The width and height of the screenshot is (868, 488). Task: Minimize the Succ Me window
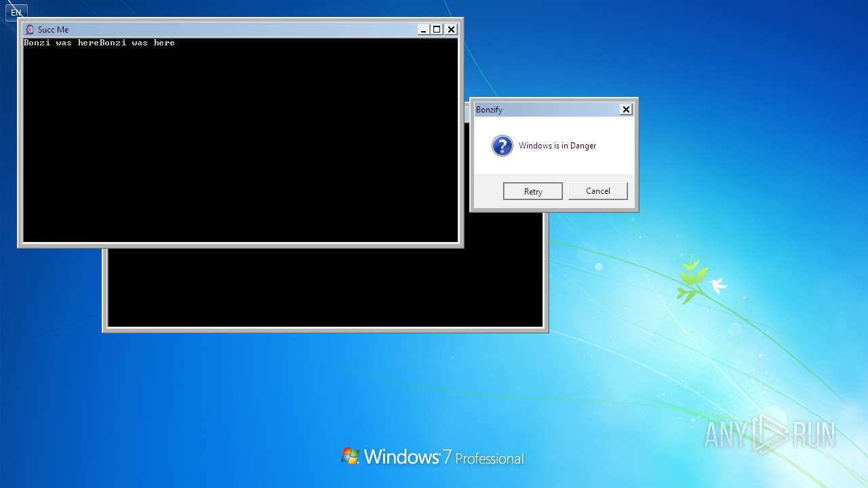click(x=423, y=29)
